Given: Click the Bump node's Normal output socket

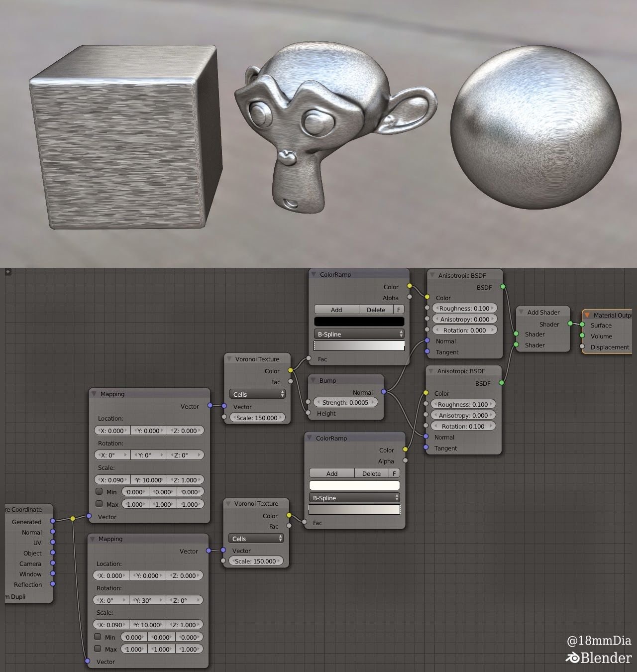Looking at the screenshot, I should 384,392.
